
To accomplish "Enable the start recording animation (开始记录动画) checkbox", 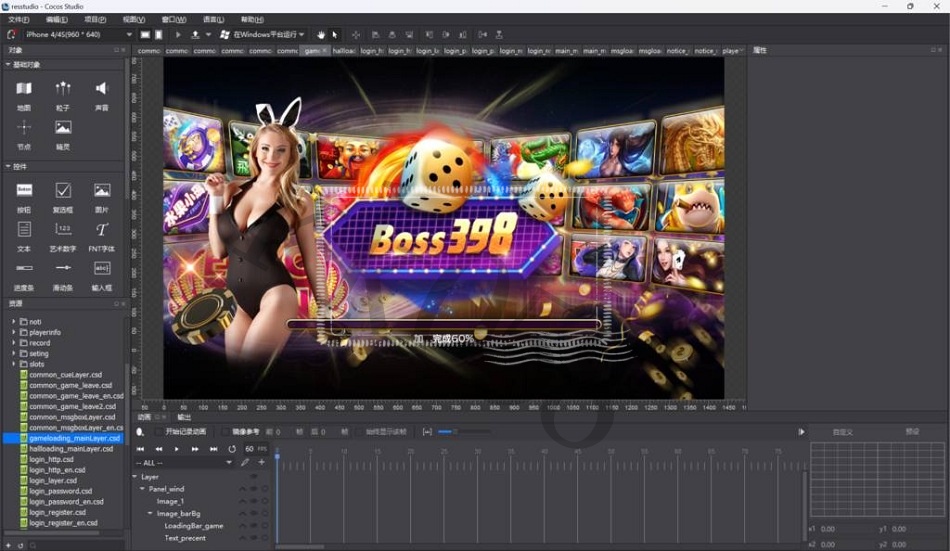I will (x=159, y=432).
